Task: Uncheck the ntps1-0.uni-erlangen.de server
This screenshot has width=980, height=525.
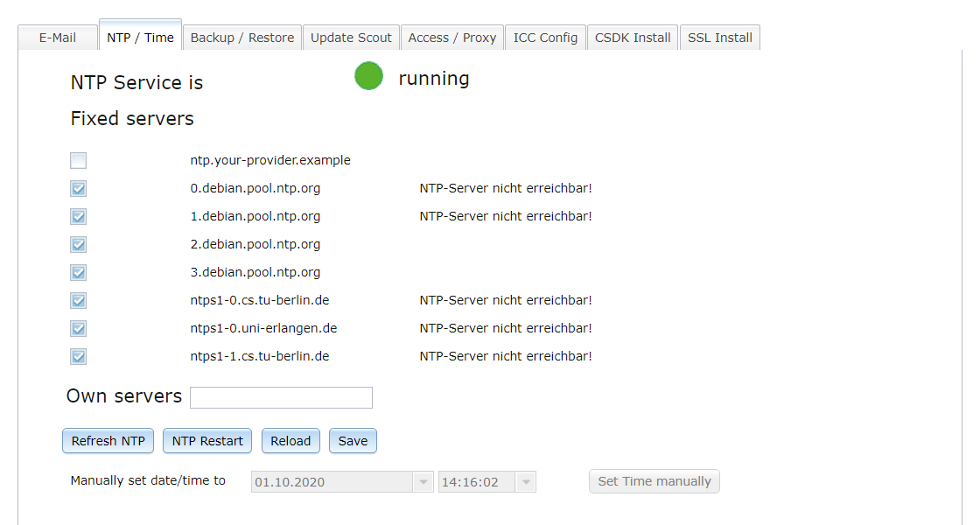Action: click(79, 329)
